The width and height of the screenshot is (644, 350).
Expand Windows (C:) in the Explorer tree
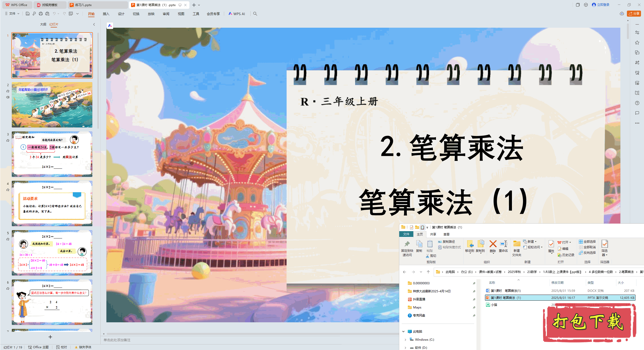[406, 339]
